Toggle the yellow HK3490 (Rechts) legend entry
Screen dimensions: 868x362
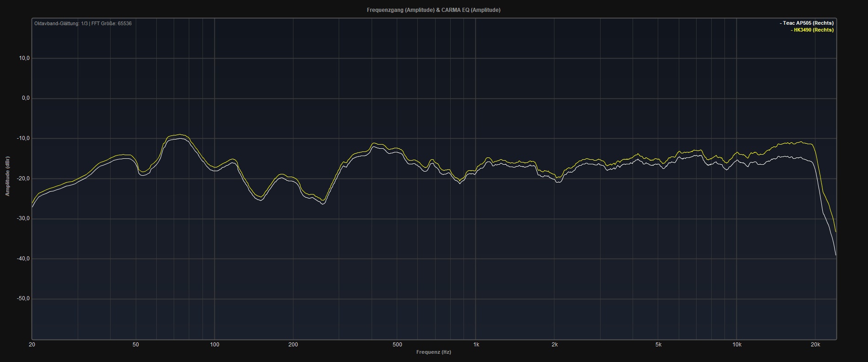pos(813,30)
